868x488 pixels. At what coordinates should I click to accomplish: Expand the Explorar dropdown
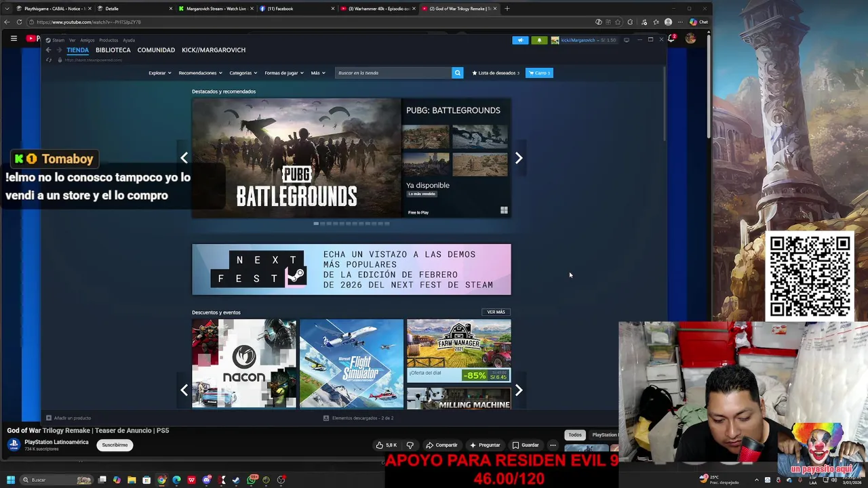[x=160, y=73]
